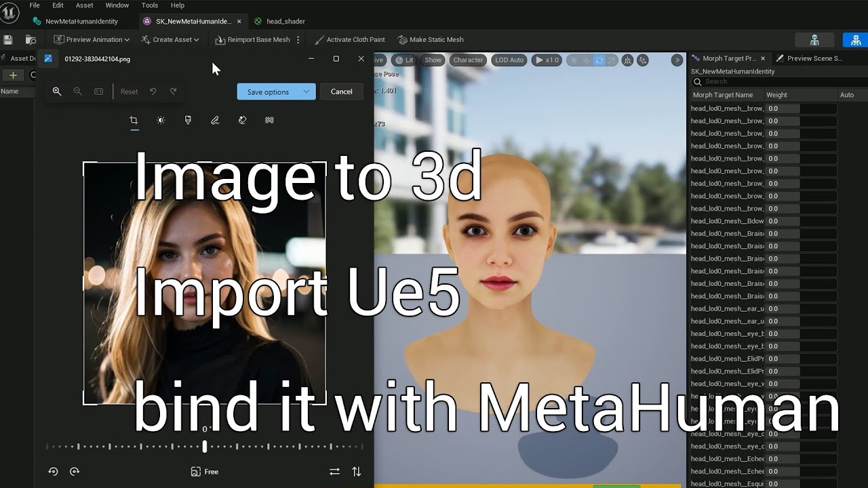Open the LOD Auto dropdown
The image size is (868, 488).
coord(509,60)
